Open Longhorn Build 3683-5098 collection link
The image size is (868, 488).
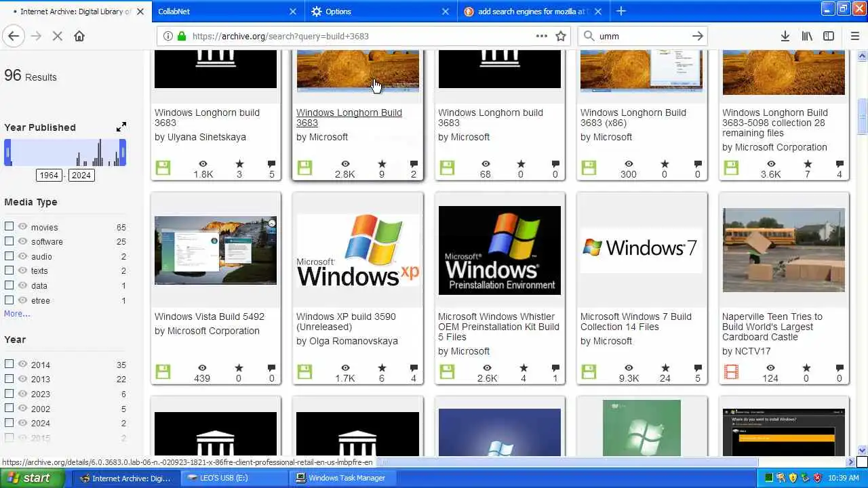point(774,123)
